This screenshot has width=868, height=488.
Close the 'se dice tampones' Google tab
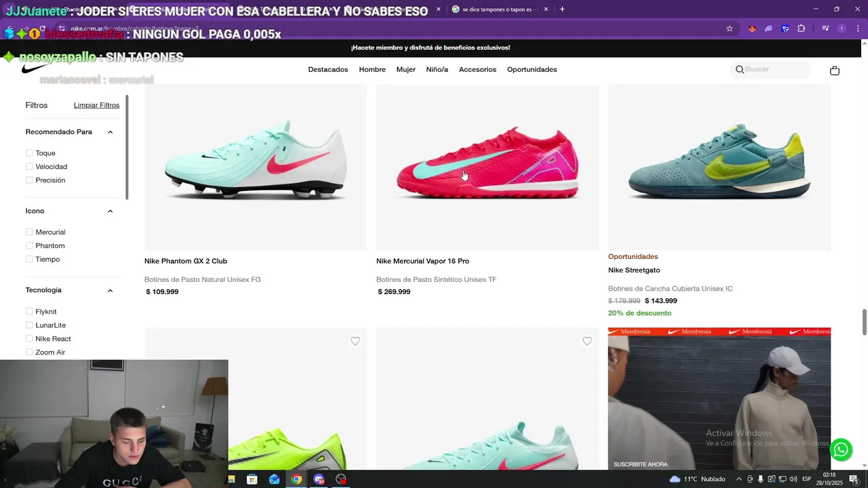click(546, 9)
